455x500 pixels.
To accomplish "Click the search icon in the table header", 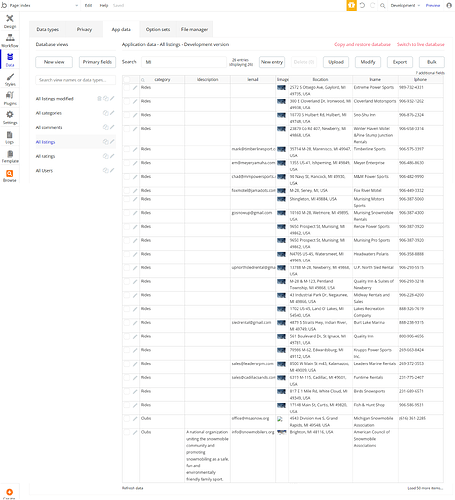I will pos(143,80).
